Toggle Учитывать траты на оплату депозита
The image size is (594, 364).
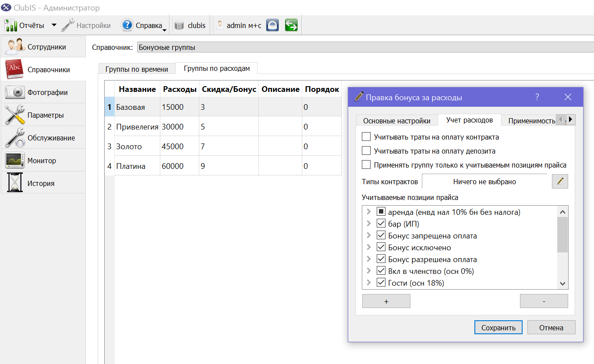click(366, 151)
